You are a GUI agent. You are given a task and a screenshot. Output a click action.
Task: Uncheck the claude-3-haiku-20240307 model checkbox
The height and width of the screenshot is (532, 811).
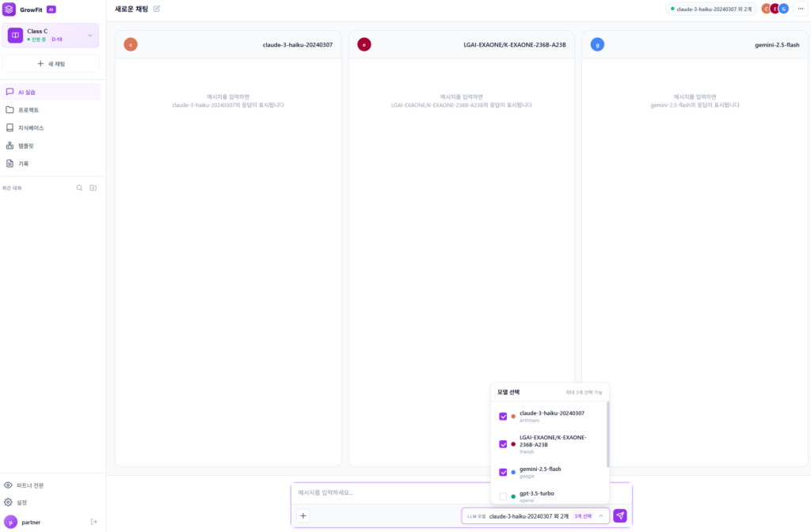point(503,416)
